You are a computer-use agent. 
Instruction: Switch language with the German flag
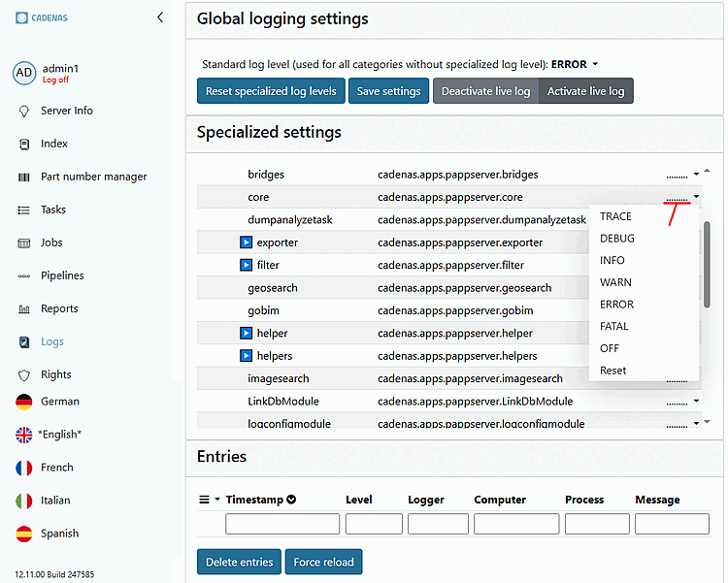(x=24, y=402)
